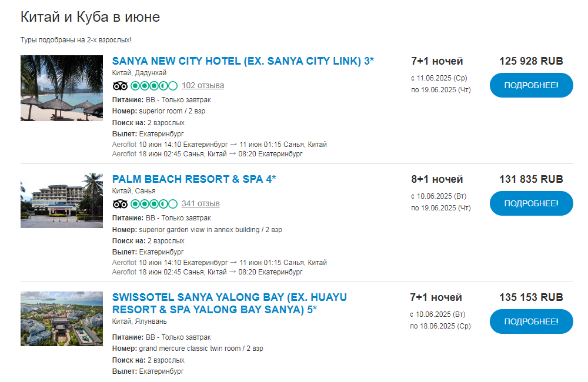Image resolution: width=588 pixels, height=382 pixels.
Task: Click TripAdvisor owl icon for Palm Beach Resort
Action: (x=120, y=204)
